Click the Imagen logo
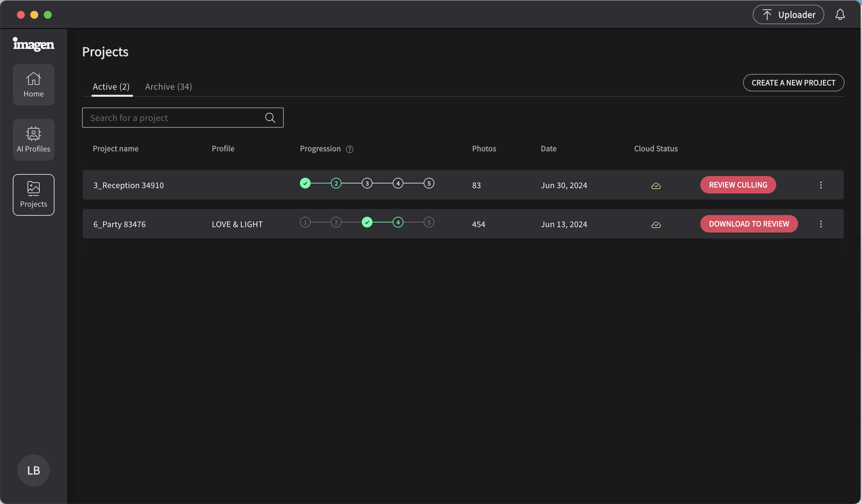The image size is (862, 504). [34, 44]
